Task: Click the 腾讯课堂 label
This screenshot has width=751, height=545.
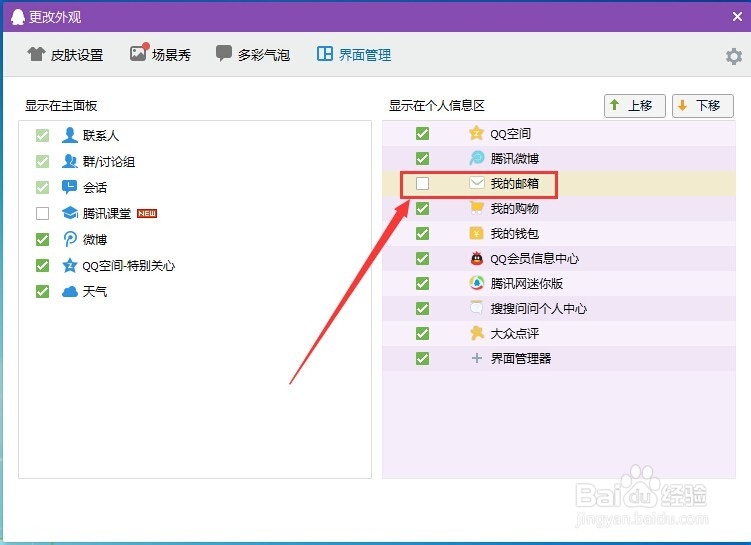Action: [106, 213]
